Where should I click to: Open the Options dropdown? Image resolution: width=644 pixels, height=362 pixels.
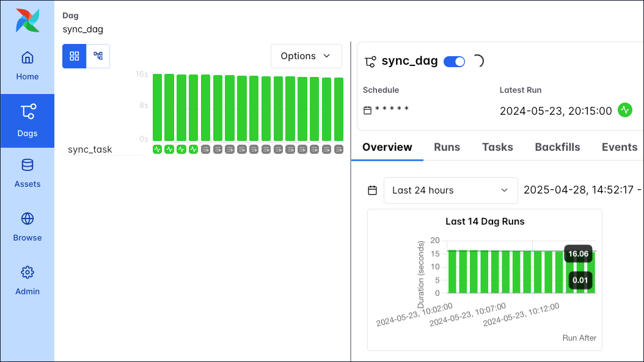[x=306, y=56]
